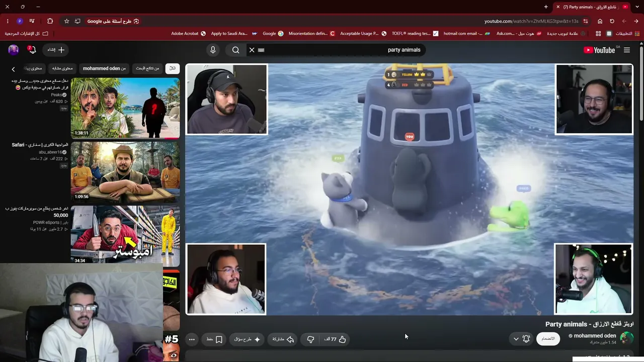Open the 1:38:11 island video thumbnail
The width and height of the screenshot is (644, 362).
[x=125, y=108]
